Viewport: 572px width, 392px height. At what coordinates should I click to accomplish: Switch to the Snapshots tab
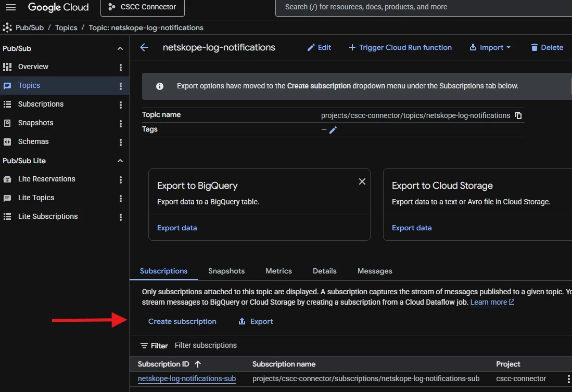226,271
